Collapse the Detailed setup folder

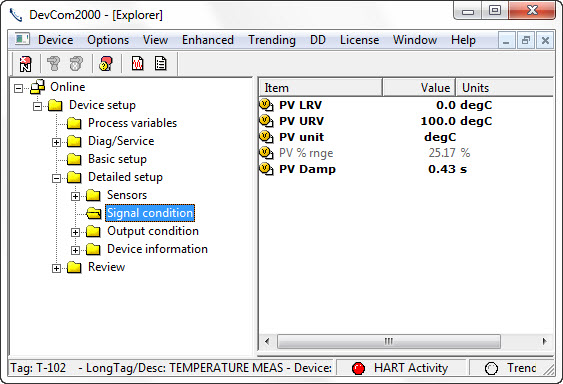[x=56, y=178]
